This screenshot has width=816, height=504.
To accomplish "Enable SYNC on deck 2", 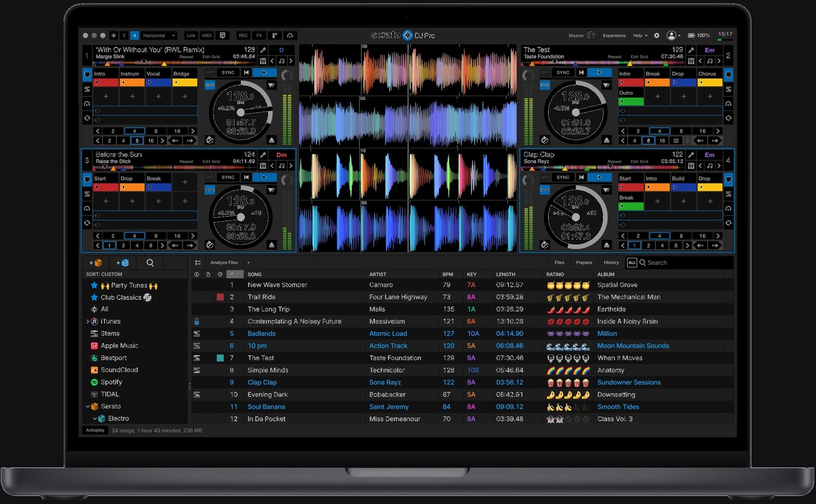I will [x=563, y=73].
